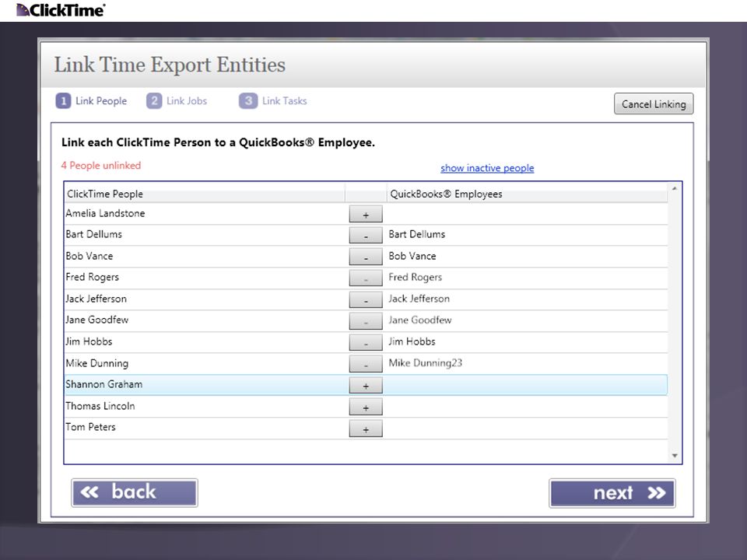This screenshot has height=560, width=747.
Task: Click QuickBooks employee Bob Vance
Action: (x=412, y=256)
